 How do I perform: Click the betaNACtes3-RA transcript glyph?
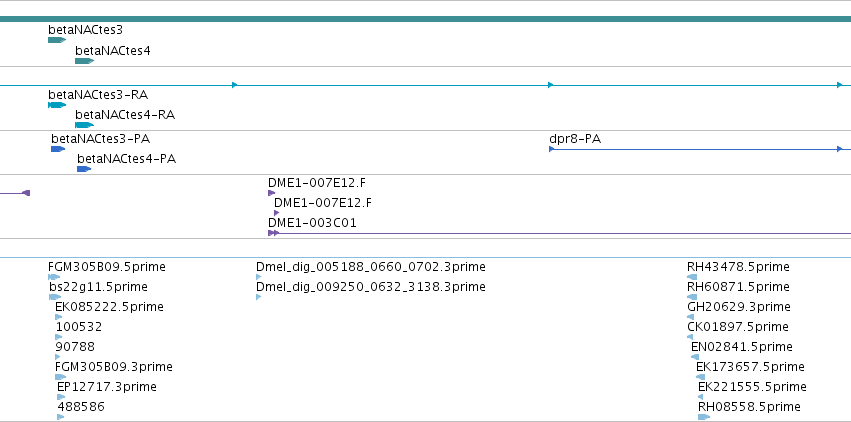(57, 105)
